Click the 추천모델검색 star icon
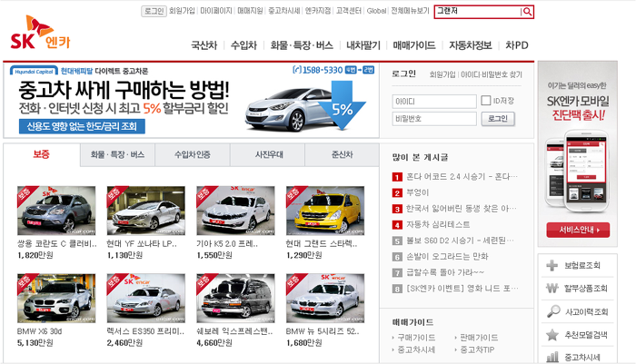This screenshot has width=636, height=364. [x=552, y=335]
